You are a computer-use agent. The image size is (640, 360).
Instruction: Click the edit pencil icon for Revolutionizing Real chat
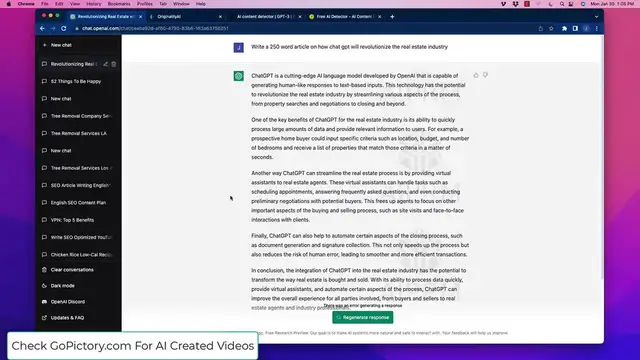[x=106, y=64]
